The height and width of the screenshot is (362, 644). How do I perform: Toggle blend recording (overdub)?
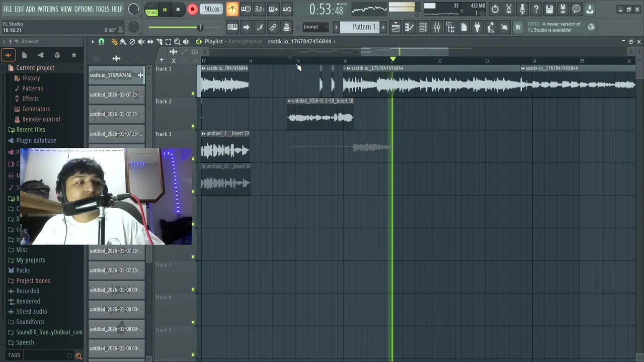pos(273,9)
